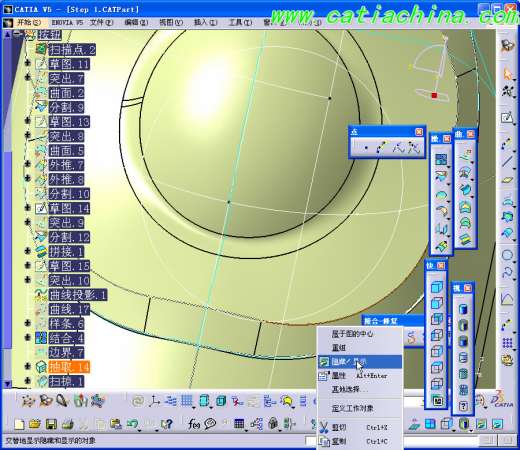Open the 开始 Start menu
The image size is (520, 450).
tap(29, 22)
